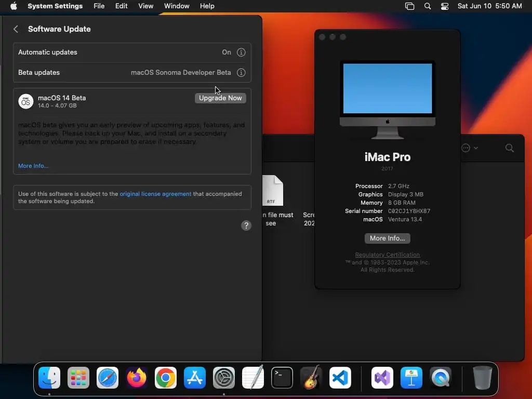Open Spotlight search in menu bar
532x399 pixels.
pyautogui.click(x=428, y=6)
